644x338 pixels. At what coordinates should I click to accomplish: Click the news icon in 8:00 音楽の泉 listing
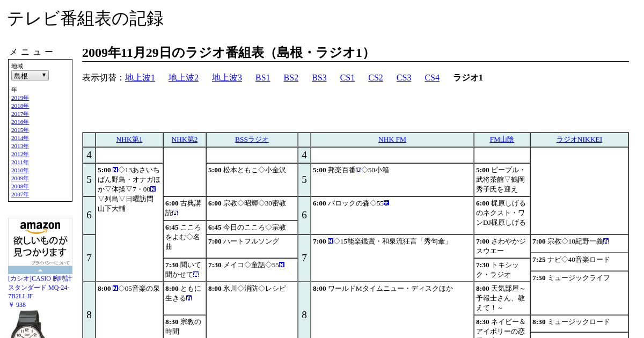tap(115, 289)
